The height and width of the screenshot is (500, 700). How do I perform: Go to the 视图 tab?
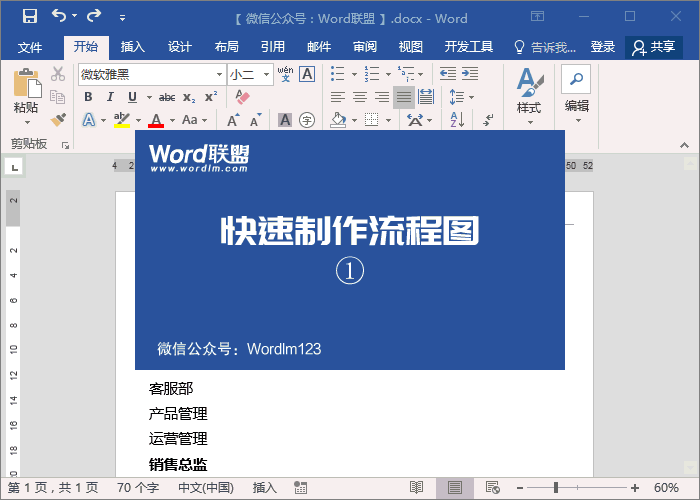pyautogui.click(x=411, y=47)
